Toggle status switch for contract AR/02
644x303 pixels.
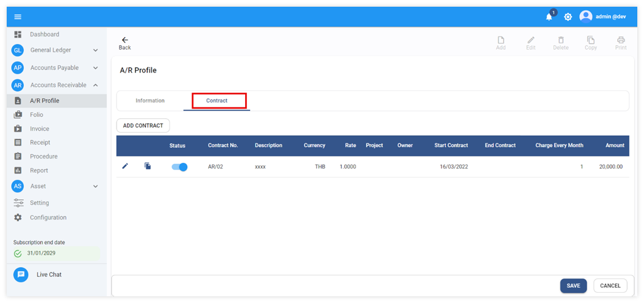pos(179,166)
